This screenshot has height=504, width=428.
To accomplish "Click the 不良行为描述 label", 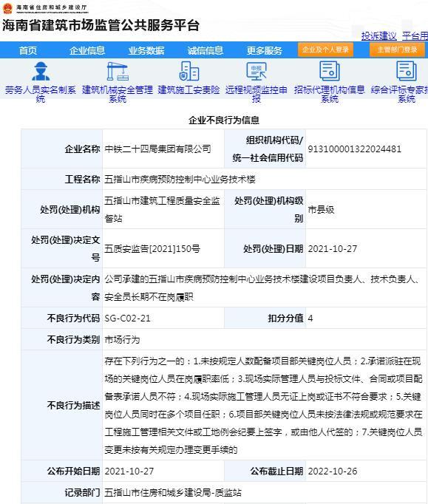I will 74,405.
